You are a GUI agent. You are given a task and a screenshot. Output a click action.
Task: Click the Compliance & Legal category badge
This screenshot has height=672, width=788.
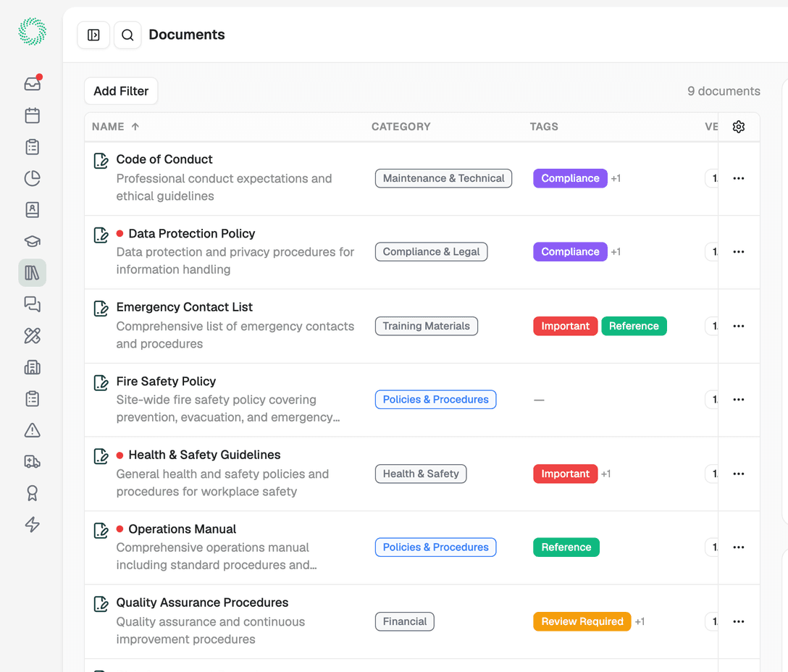coord(431,252)
